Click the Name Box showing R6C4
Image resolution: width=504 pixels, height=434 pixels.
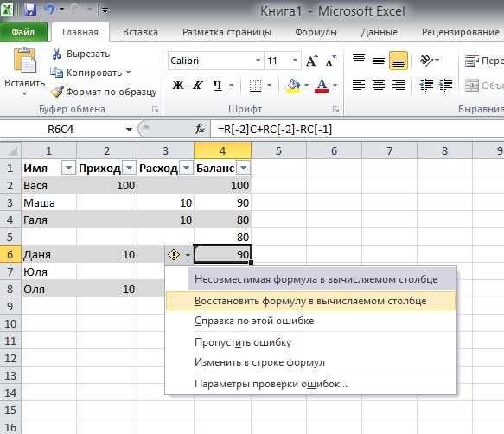click(x=61, y=129)
